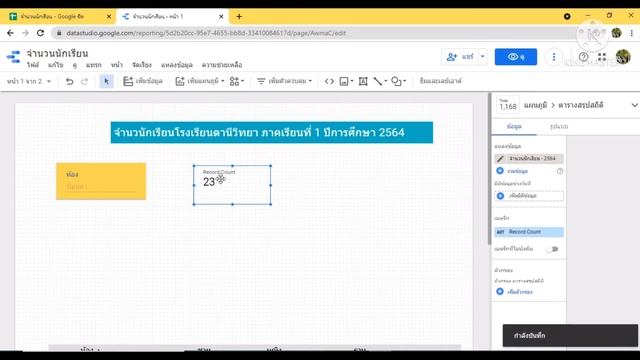Click the Record Count metric chip
Screen dimensions: 640x360
(529, 232)
